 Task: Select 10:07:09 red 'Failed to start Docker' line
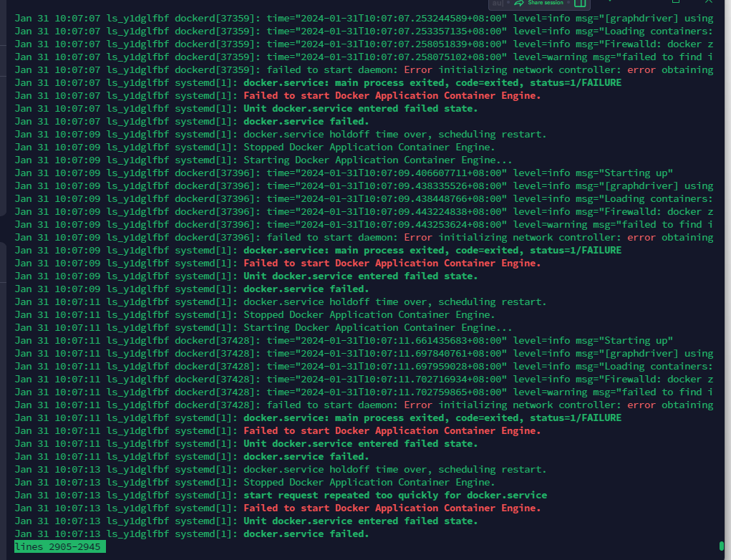(392, 263)
